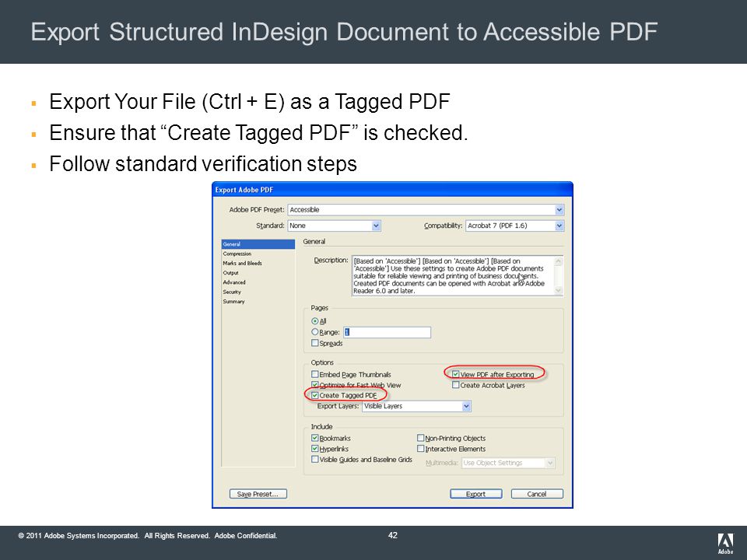Toggle View PDF after Exporting checkbox

pos(456,374)
